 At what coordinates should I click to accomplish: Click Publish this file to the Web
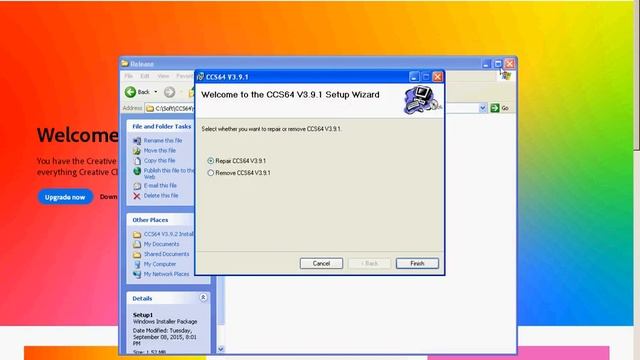pyautogui.click(x=169, y=173)
